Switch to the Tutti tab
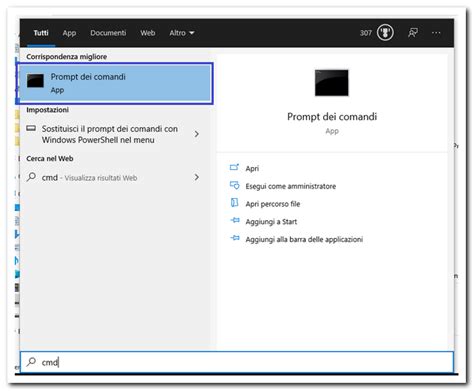 [41, 33]
